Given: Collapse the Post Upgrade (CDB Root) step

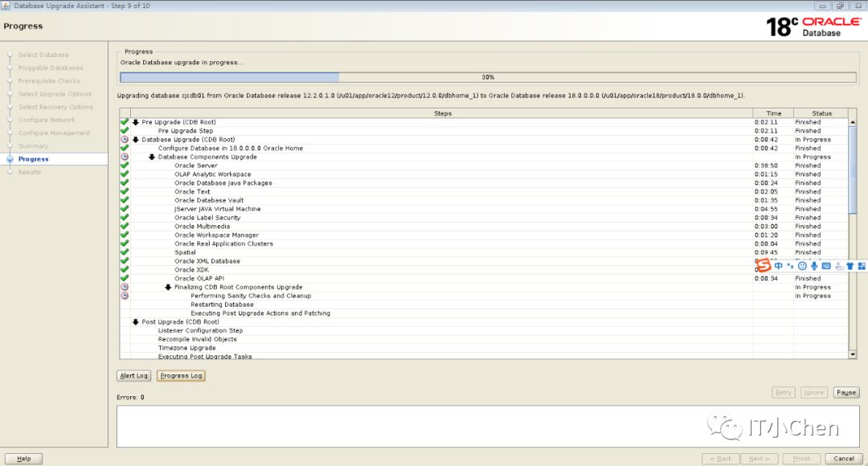Looking at the screenshot, I should (136, 322).
